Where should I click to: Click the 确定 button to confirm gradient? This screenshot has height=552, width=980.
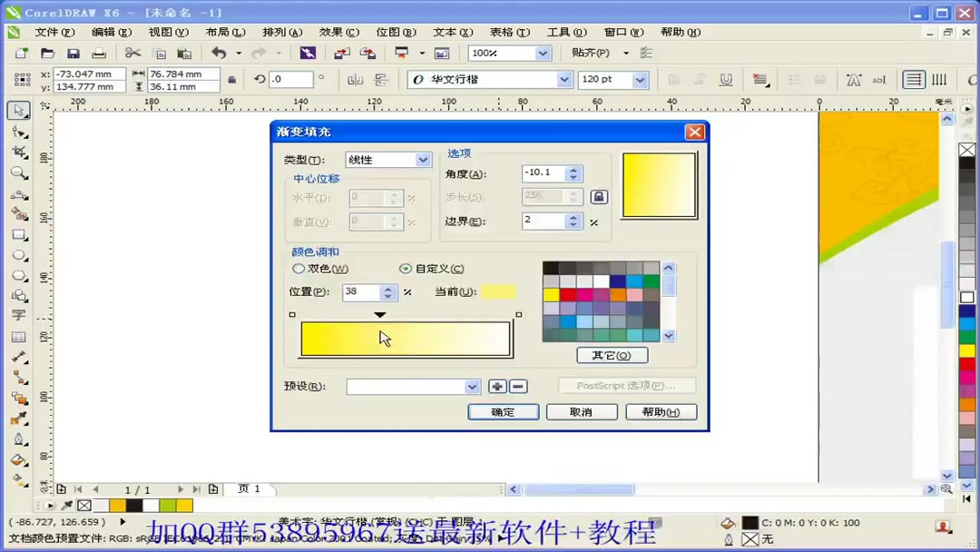(x=503, y=411)
